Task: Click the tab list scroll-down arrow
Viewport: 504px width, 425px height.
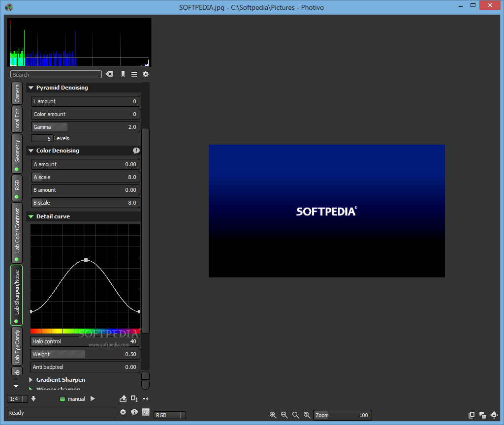Action: pos(16,386)
